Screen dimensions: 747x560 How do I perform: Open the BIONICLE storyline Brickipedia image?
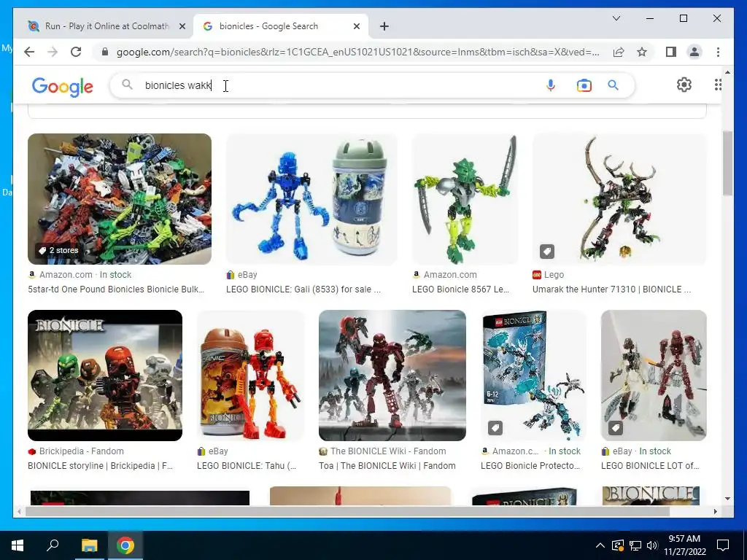pyautogui.click(x=105, y=376)
